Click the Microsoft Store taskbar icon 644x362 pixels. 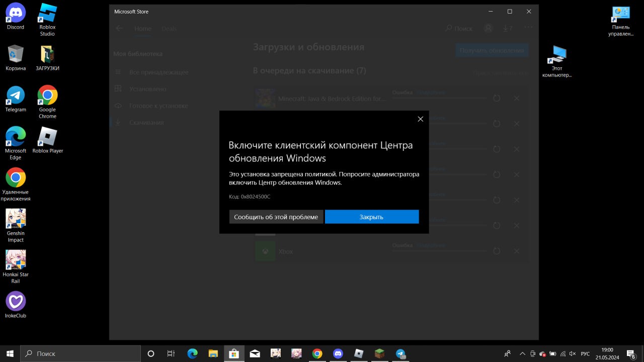click(x=233, y=353)
